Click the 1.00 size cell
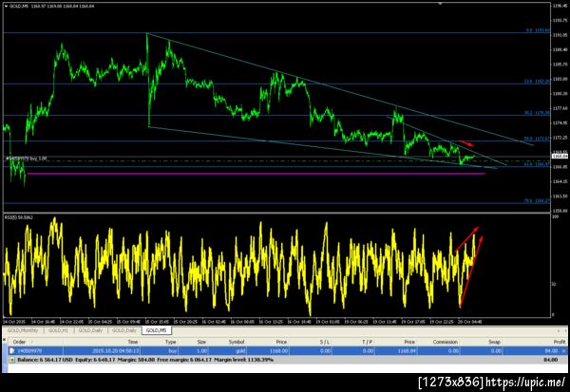 (201, 351)
